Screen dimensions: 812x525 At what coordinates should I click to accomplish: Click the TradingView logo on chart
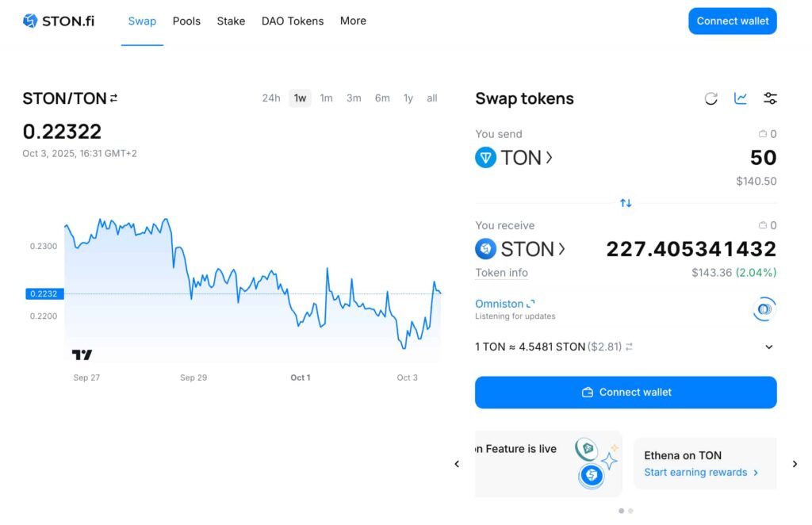tap(82, 354)
